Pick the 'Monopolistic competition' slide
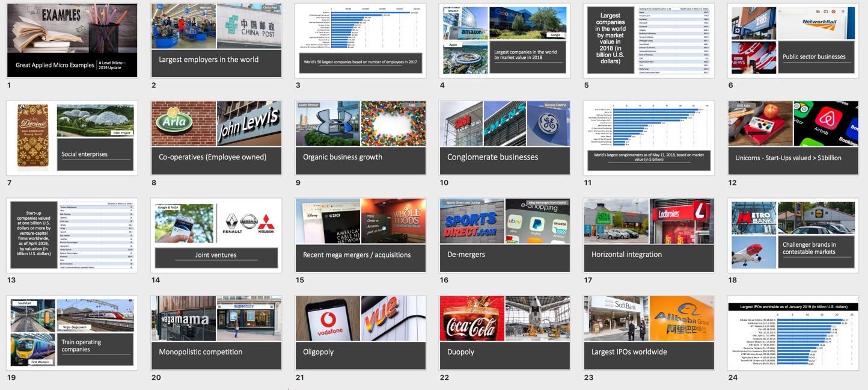 click(216, 333)
